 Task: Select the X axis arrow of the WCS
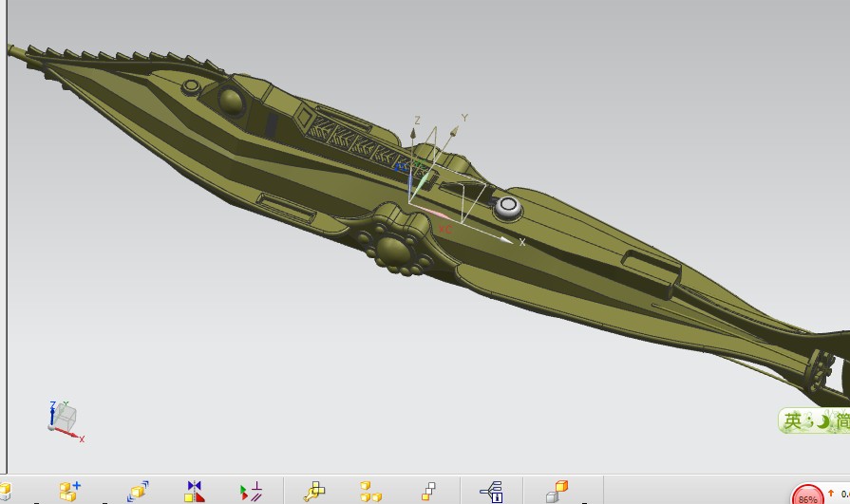[507, 239]
